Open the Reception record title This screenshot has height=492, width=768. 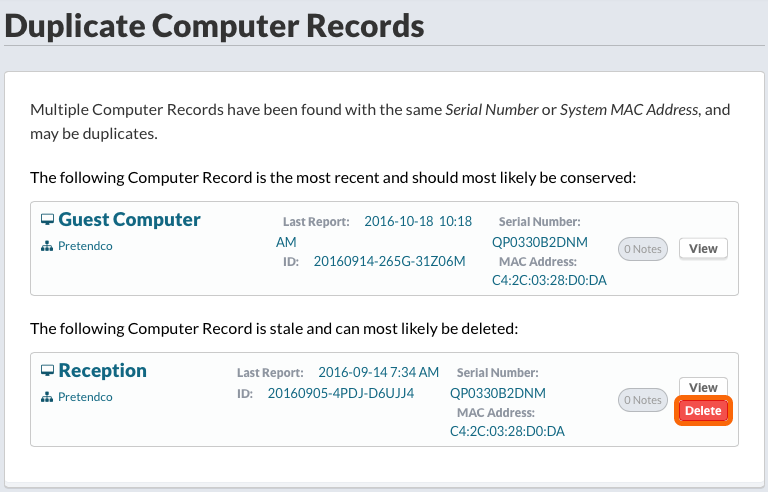(x=102, y=370)
